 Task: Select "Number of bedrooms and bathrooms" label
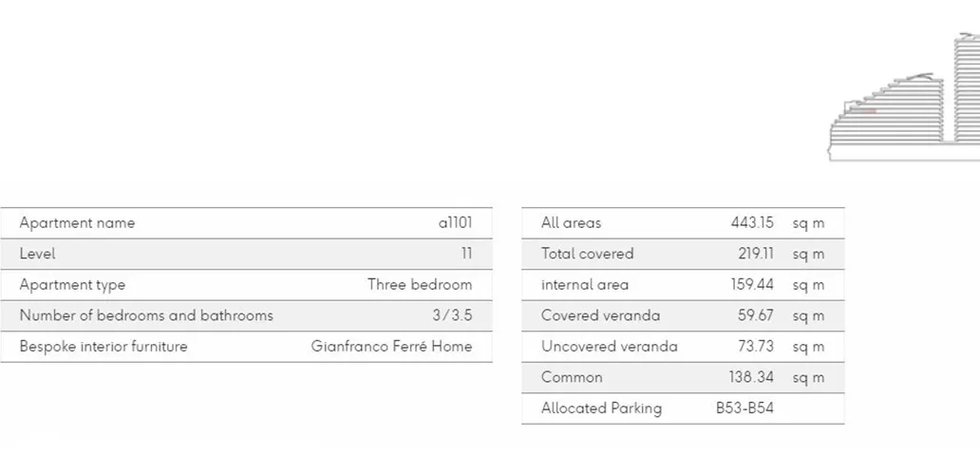point(146,315)
